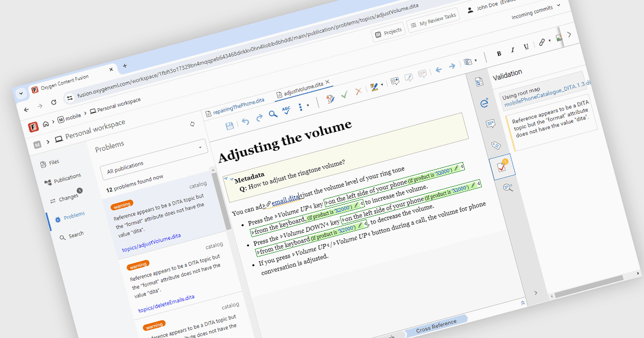
Task: Open Search in the sidebar
Action: [x=72, y=236]
